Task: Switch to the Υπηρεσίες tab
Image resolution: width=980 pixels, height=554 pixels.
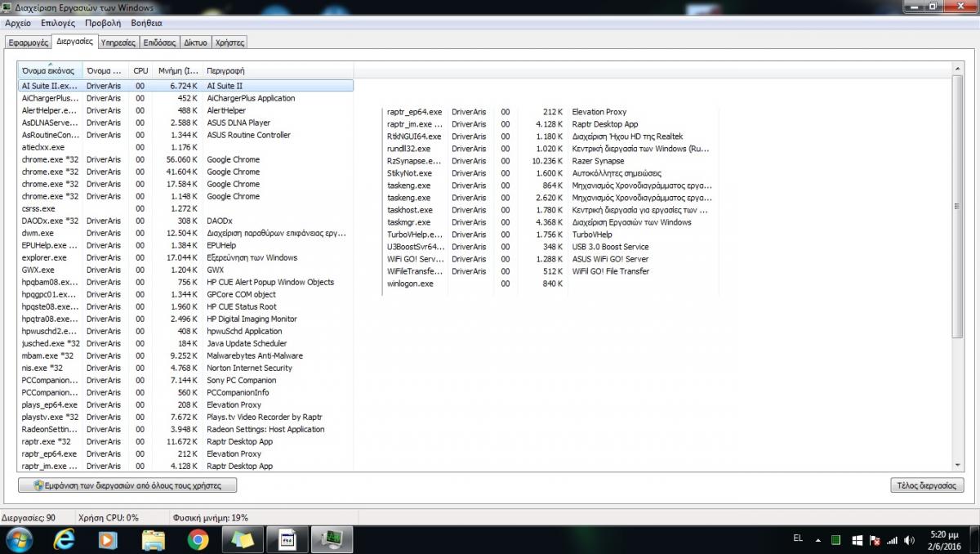Action: tap(118, 42)
